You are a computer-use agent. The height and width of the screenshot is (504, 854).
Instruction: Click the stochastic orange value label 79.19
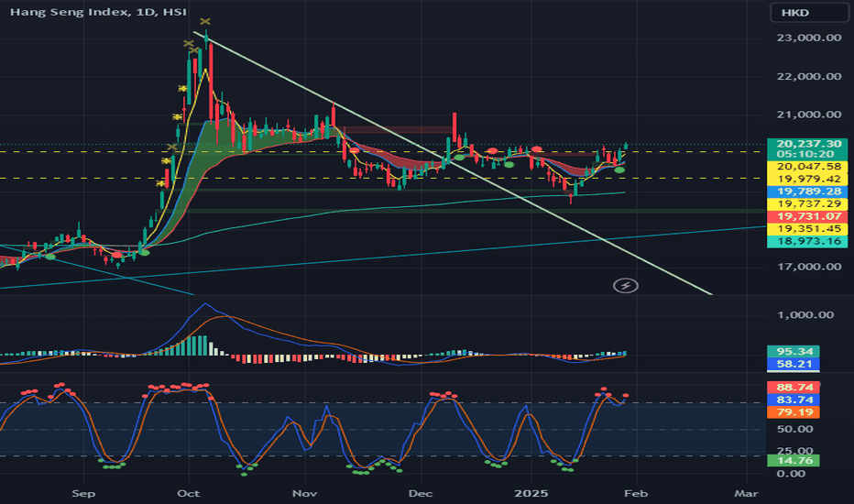click(x=794, y=412)
